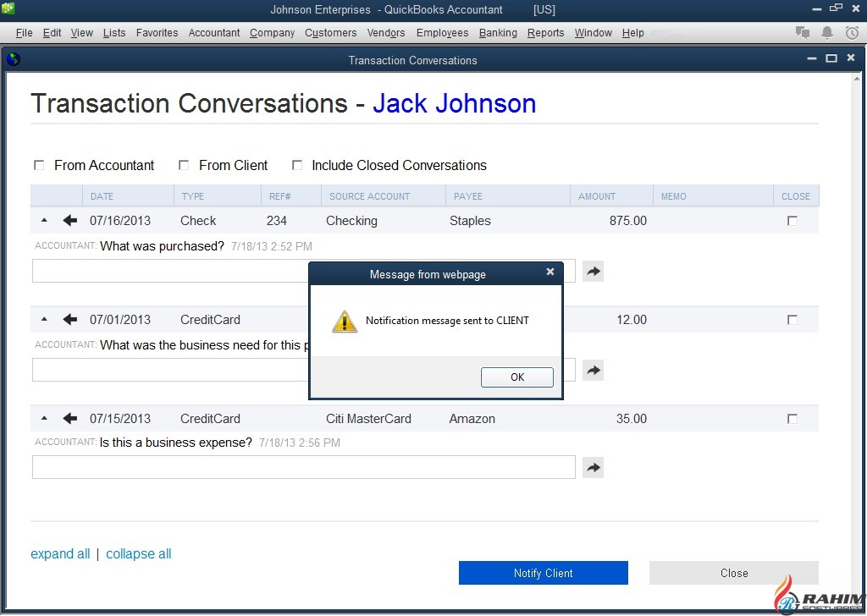
Task: Click the back arrow on the 07/01/2013 row
Action: pyautogui.click(x=70, y=320)
